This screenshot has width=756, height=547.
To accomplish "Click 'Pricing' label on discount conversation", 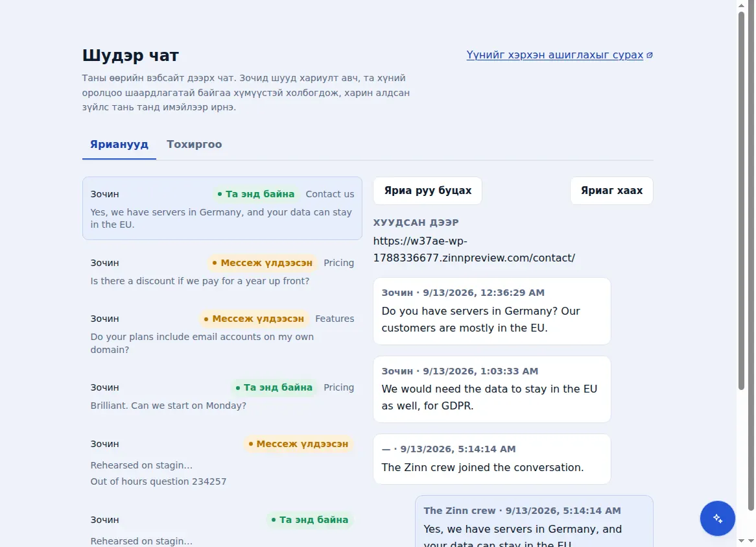I will tap(338, 263).
